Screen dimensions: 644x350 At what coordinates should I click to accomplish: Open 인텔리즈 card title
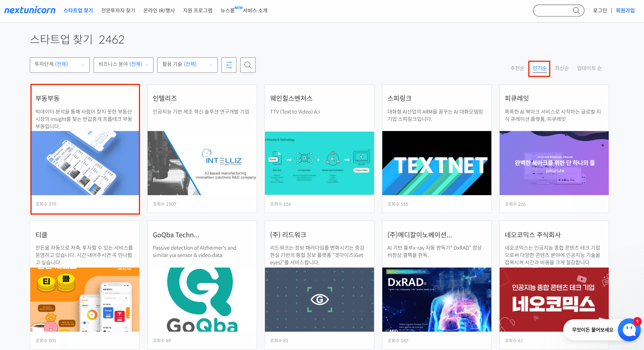click(165, 98)
